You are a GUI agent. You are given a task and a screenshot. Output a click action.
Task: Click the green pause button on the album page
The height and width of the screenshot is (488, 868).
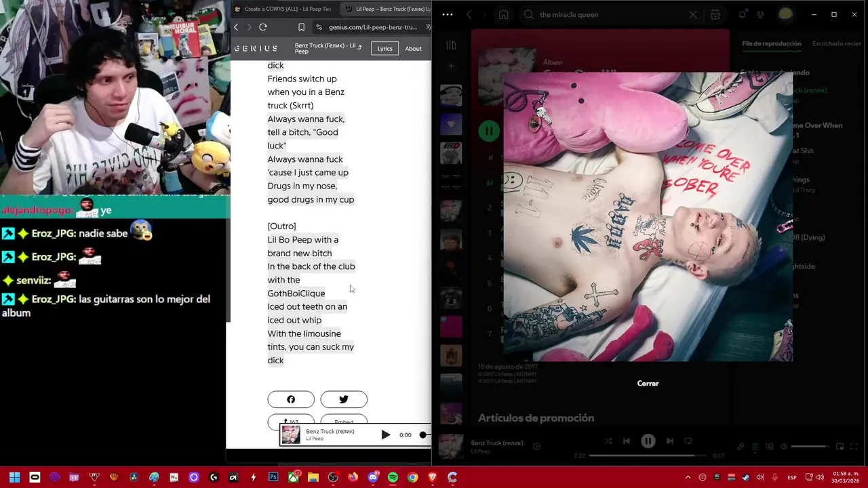[x=488, y=131]
